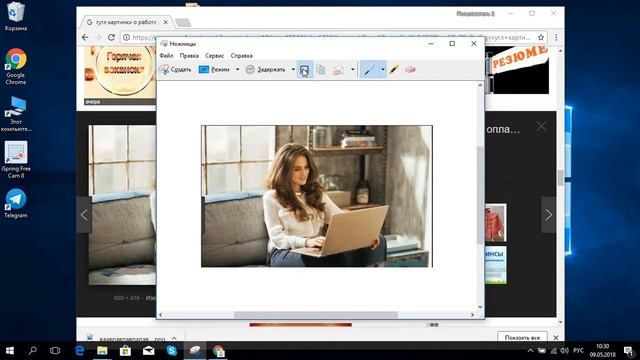Click the Snipping Tool taskbar icon
640x360 pixels.
(x=195, y=351)
